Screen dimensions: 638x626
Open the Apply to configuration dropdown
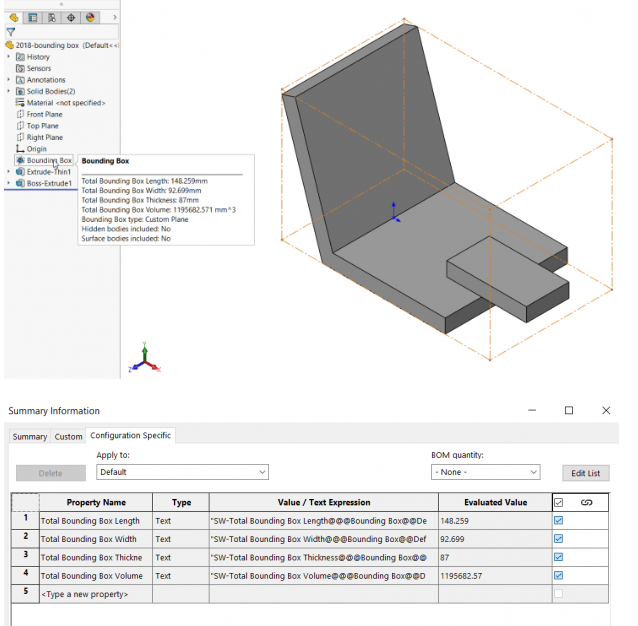tap(182, 472)
